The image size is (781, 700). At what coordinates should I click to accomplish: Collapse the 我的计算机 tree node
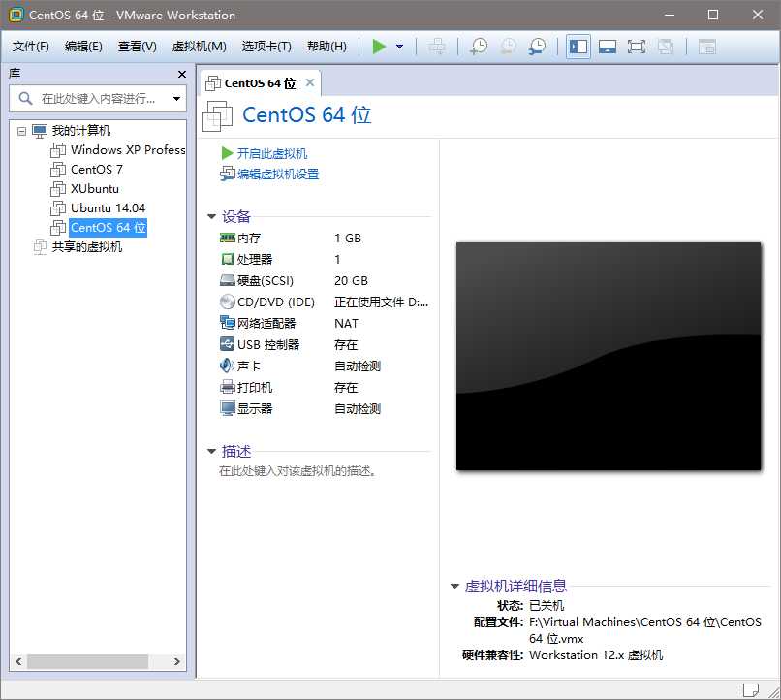[x=21, y=131]
